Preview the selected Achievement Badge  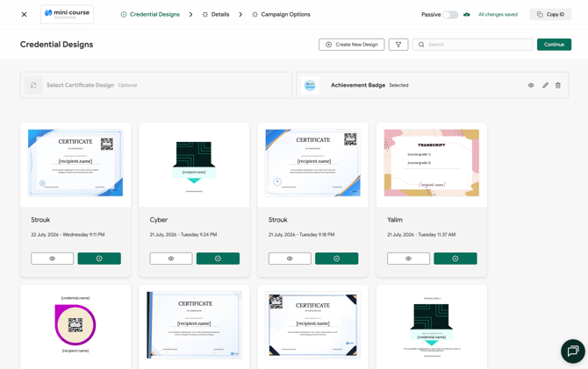point(531,85)
